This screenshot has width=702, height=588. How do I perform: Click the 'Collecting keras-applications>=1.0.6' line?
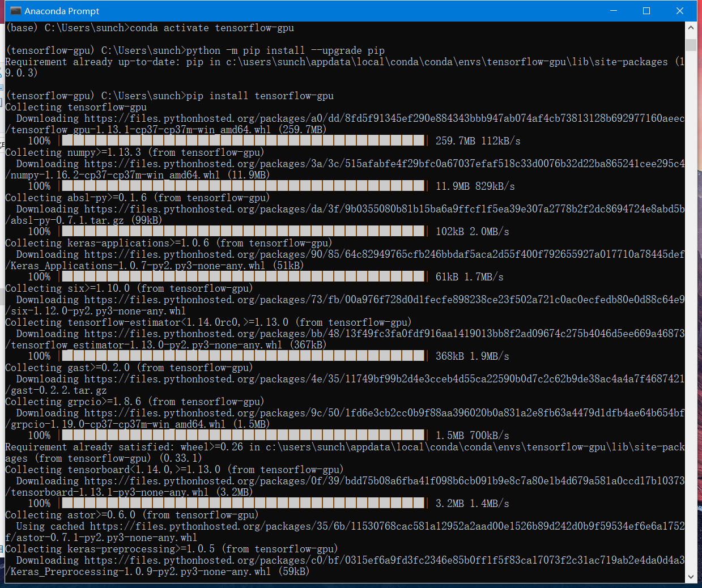tap(168, 243)
